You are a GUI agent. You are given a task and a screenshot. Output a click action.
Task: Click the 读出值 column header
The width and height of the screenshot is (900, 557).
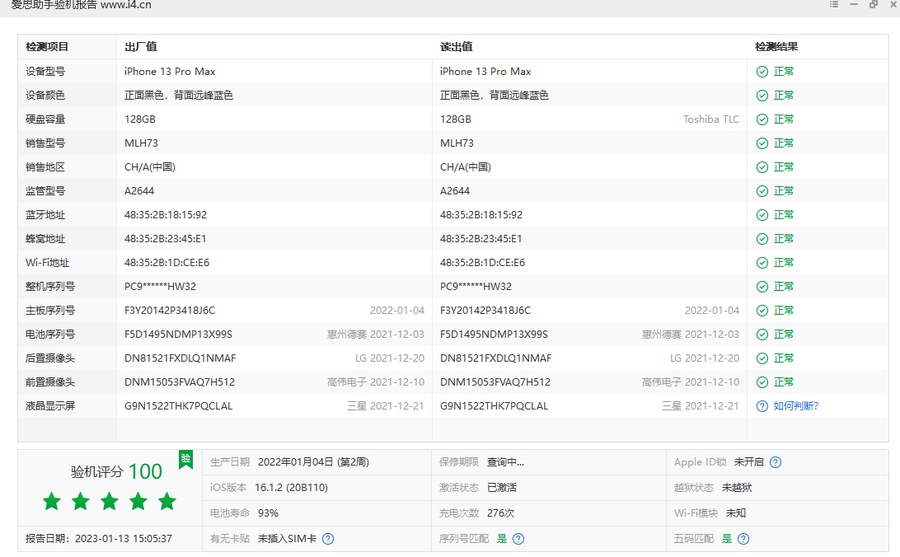[456, 47]
